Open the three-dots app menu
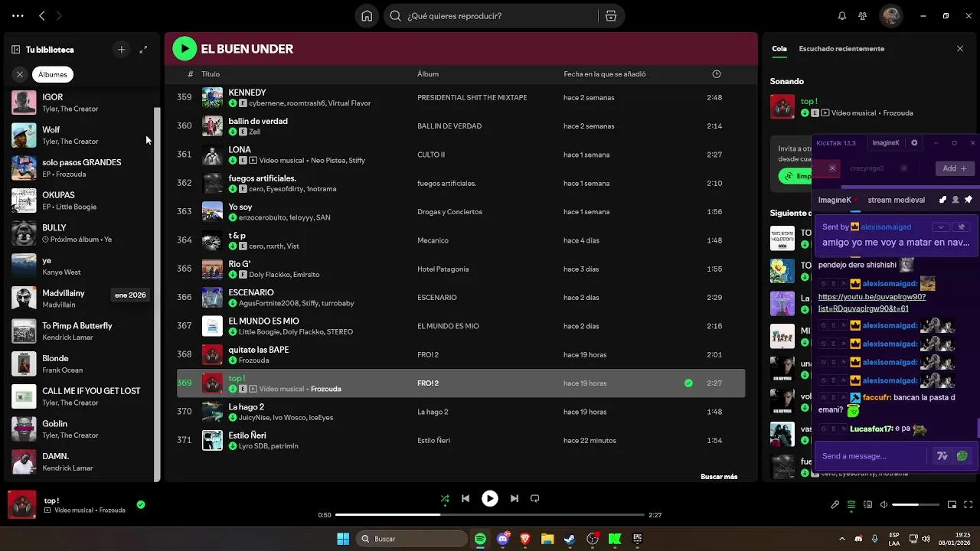The image size is (980, 551). [18, 16]
